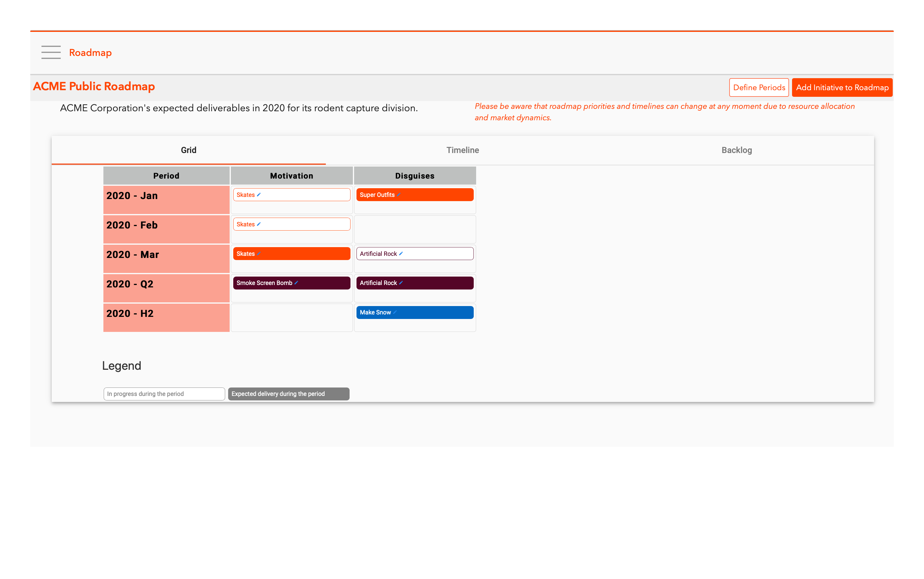Click the 2020 - H2 period cell
924x579 pixels.
pyautogui.click(x=167, y=318)
